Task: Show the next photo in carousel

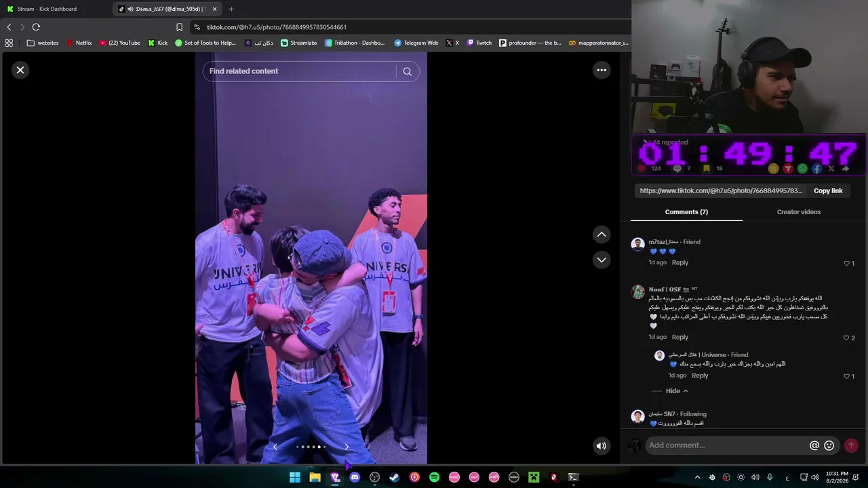Action: coord(347,447)
